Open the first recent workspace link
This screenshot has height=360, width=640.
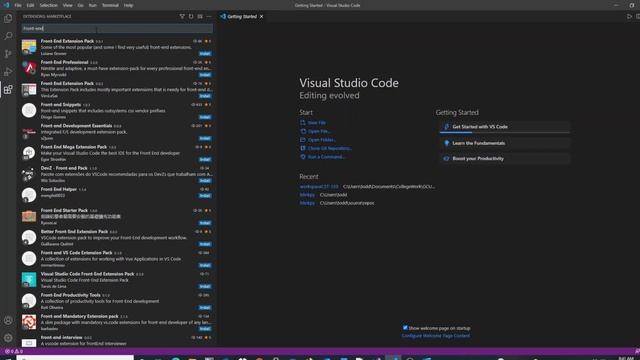click(x=319, y=187)
